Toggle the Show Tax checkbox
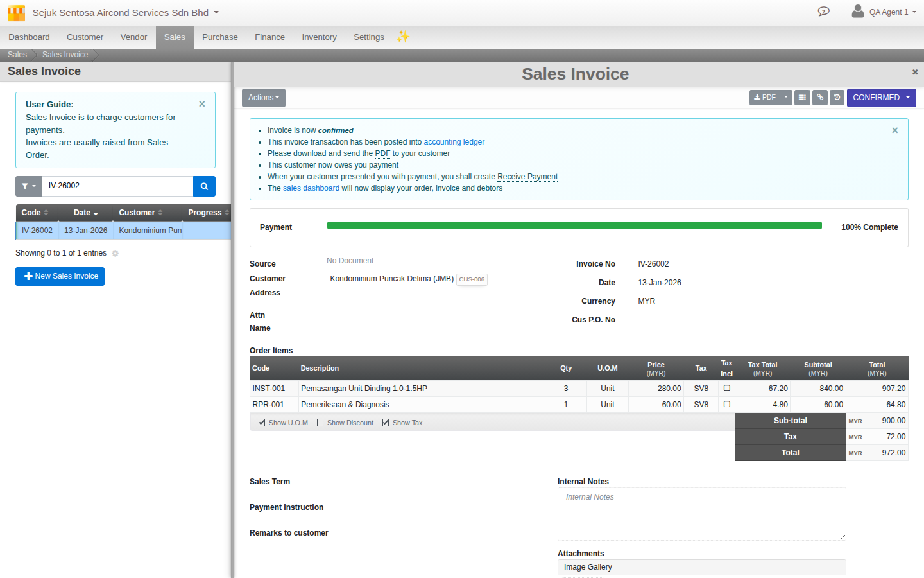Viewport: 924px width, 578px height. [386, 423]
